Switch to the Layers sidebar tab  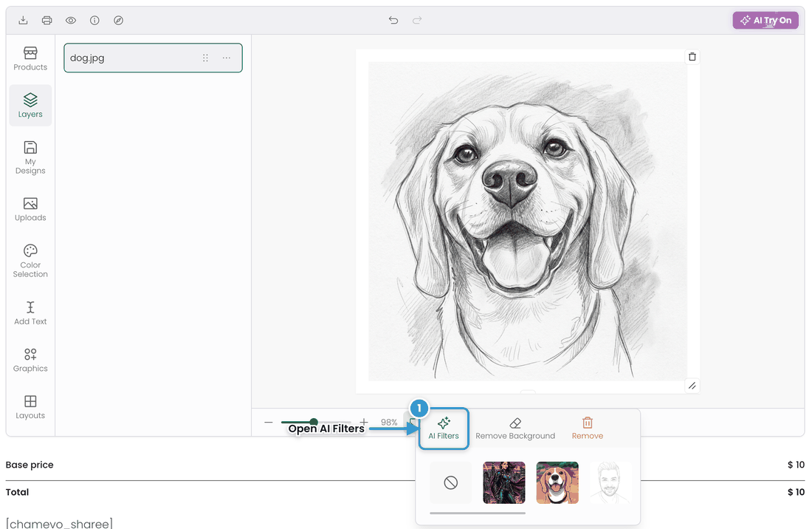pyautogui.click(x=30, y=106)
